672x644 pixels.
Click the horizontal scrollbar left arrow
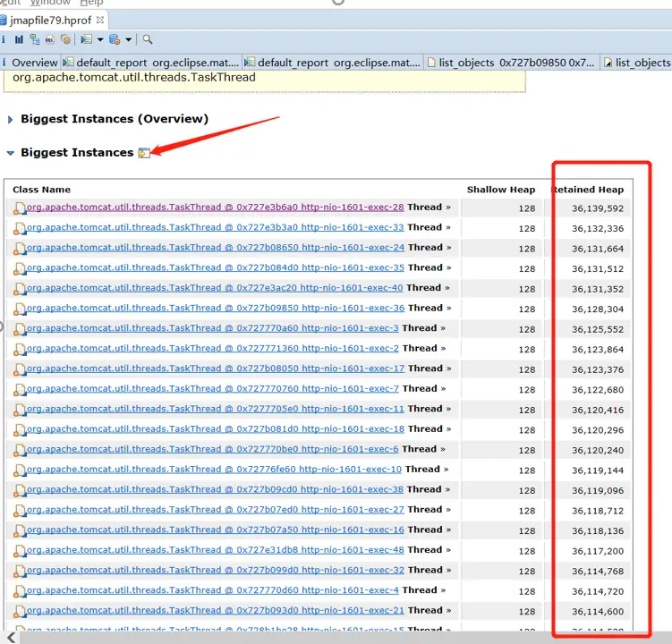(11, 638)
